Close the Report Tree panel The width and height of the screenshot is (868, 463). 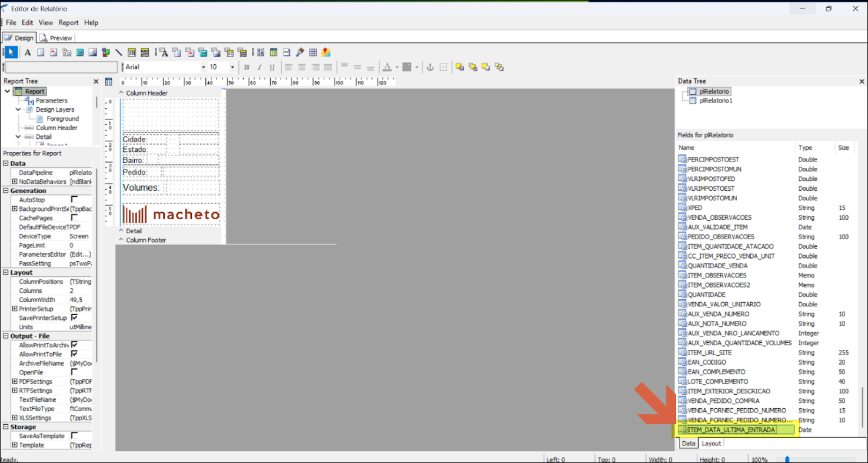pos(96,81)
